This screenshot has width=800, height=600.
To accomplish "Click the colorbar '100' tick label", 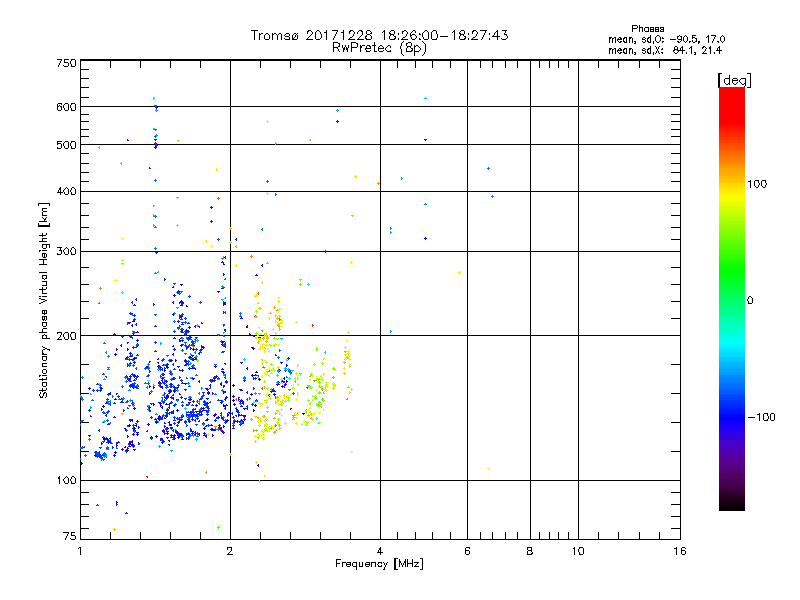I will (757, 184).
